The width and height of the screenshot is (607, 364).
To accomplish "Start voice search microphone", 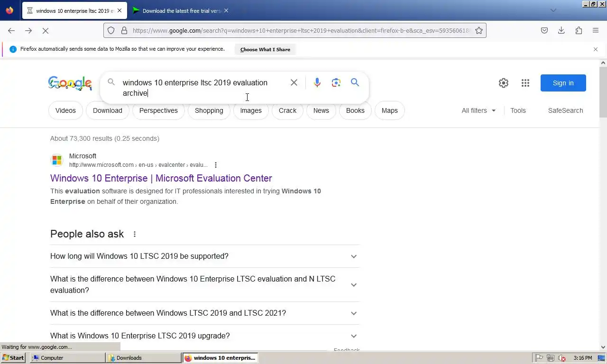I will (317, 82).
